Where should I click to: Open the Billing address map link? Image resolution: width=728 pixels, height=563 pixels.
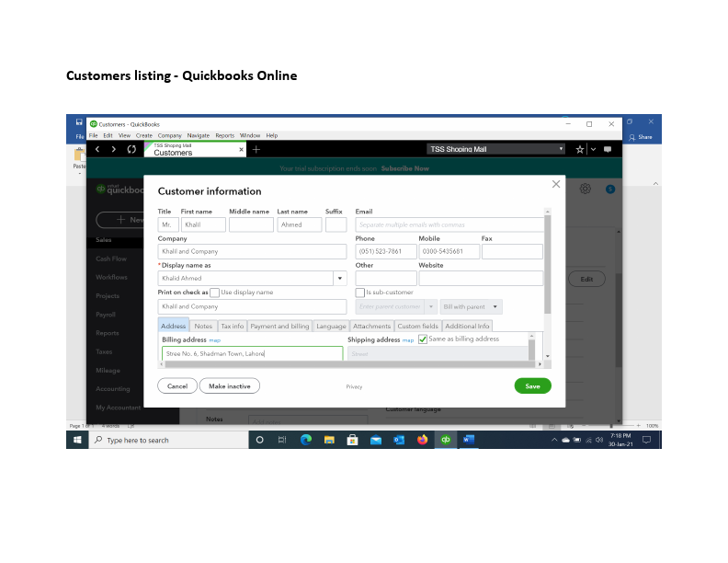(x=214, y=340)
